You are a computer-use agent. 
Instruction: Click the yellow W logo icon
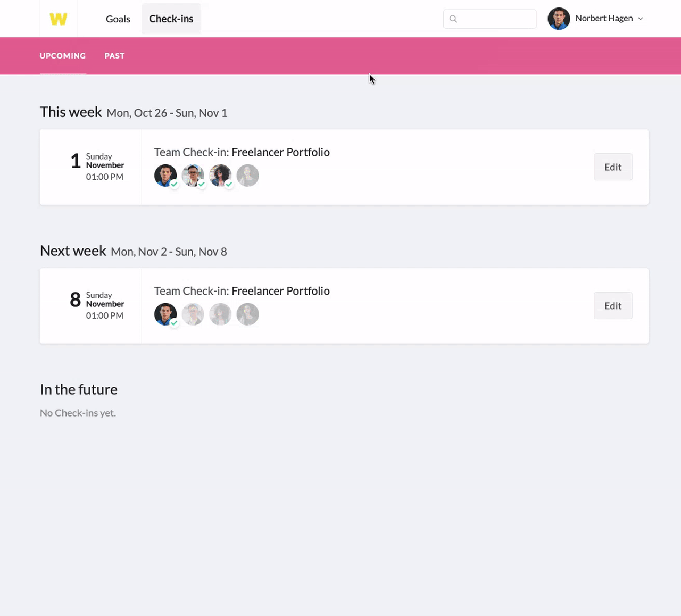coord(59,19)
